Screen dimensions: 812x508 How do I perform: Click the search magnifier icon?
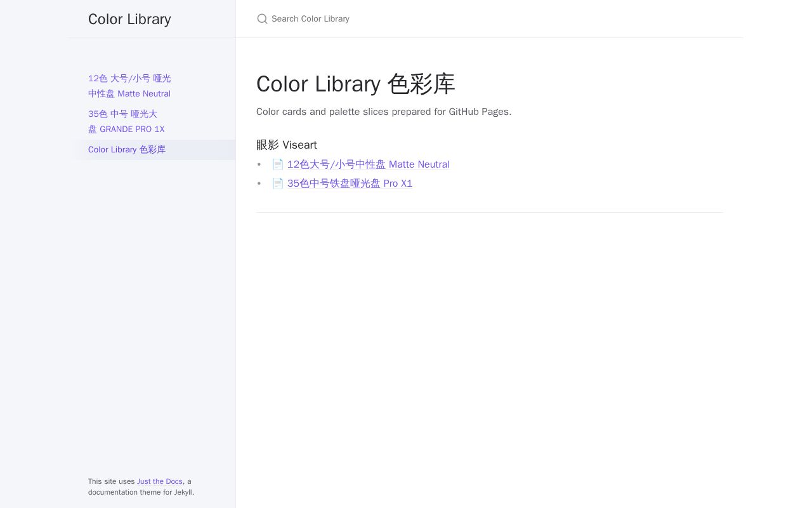pyautogui.click(x=262, y=19)
